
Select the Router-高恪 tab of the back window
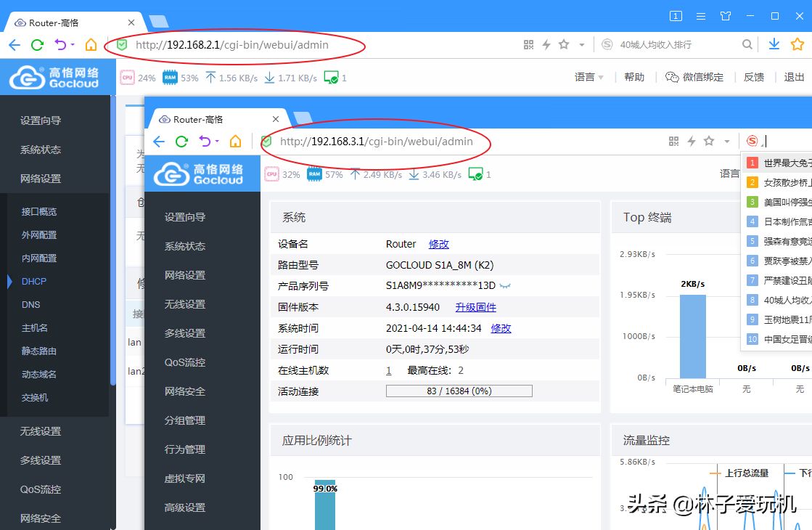coord(75,23)
